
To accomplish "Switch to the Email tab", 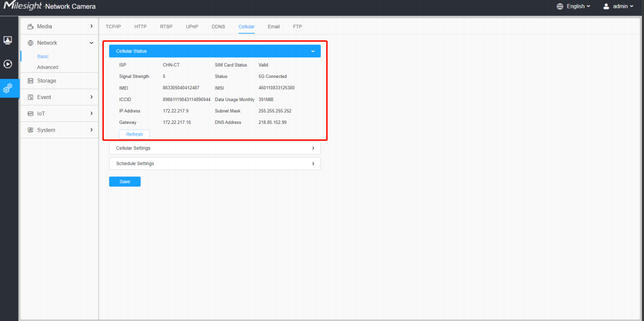I will tap(273, 26).
